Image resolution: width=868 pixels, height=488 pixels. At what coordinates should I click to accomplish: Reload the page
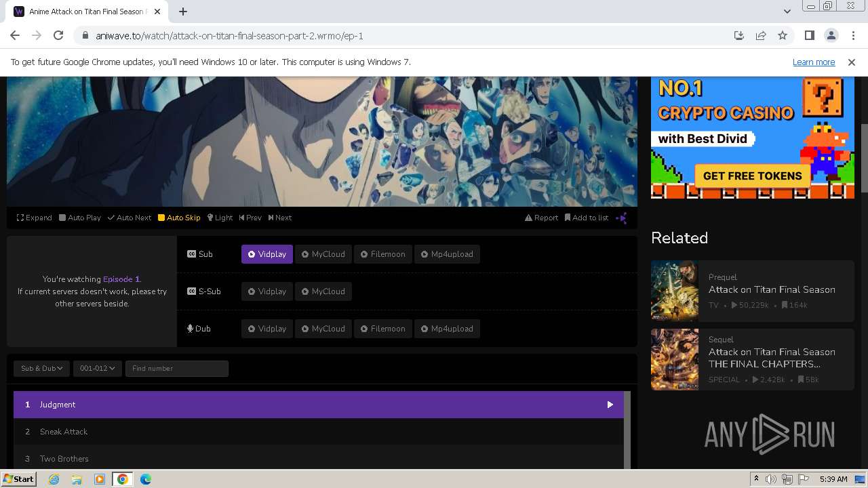pyautogui.click(x=58, y=35)
